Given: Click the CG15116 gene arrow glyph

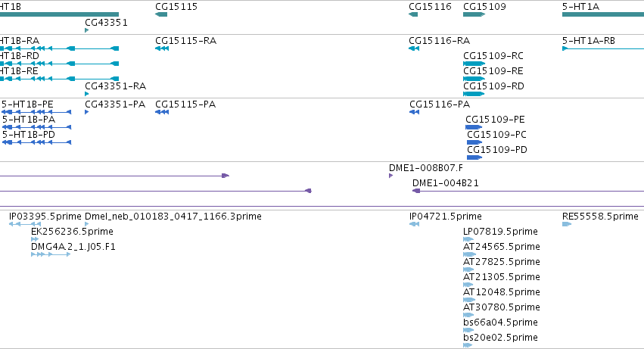Looking at the screenshot, I should tap(413, 14).
